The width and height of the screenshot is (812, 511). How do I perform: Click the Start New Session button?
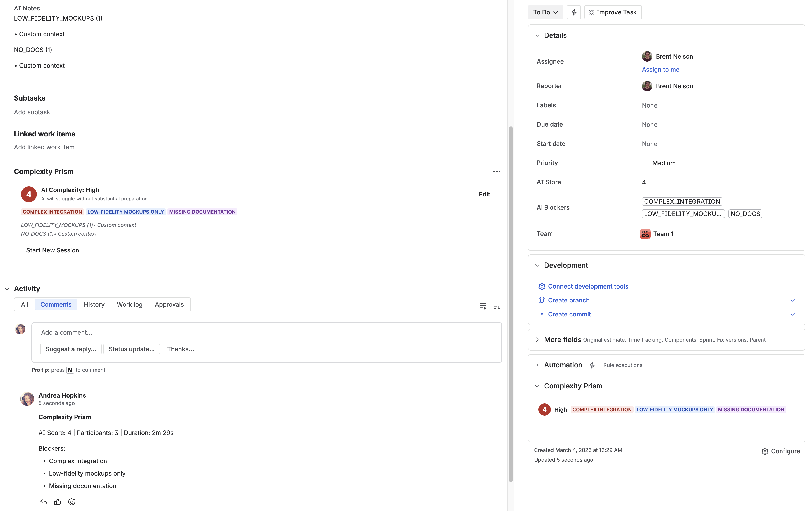pyautogui.click(x=53, y=250)
